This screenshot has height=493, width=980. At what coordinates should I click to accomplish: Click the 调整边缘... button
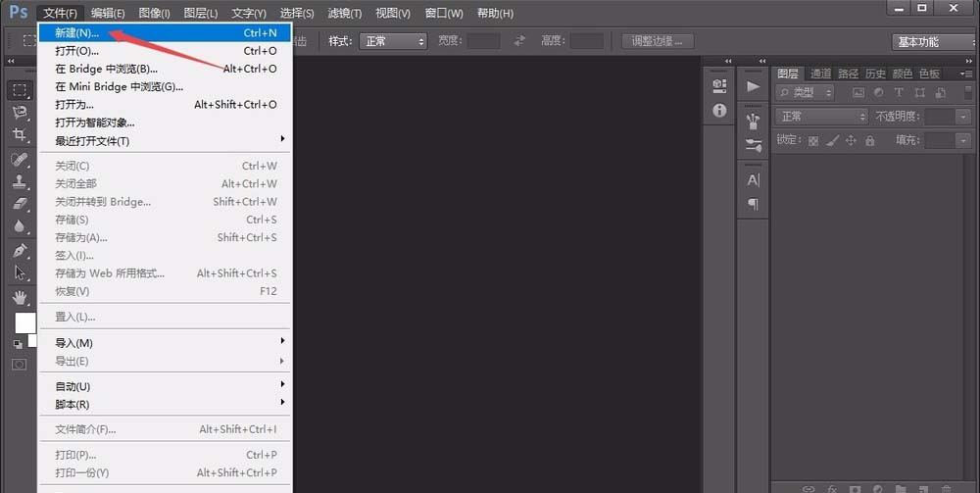659,41
